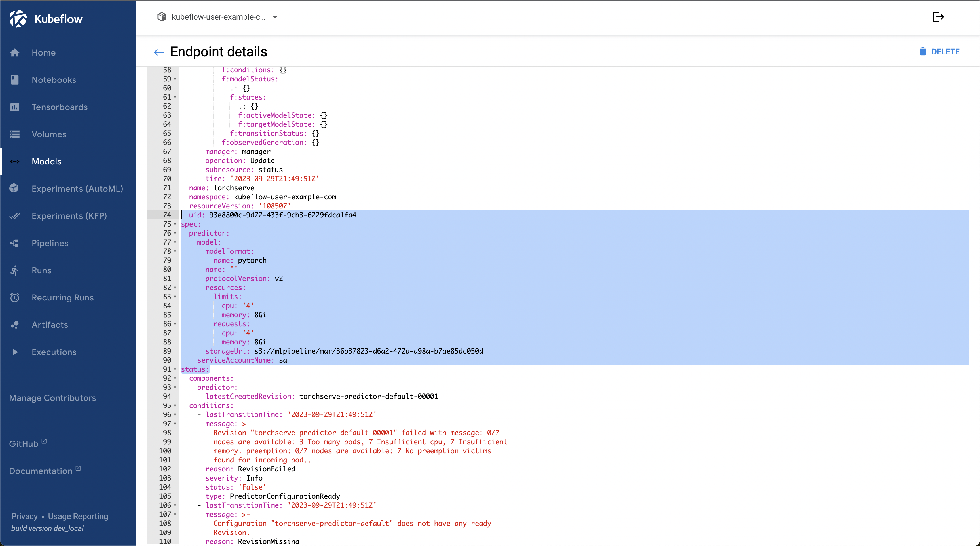980x546 pixels.
Task: Collapse the resources fold arrow at line 82
Action: pos(175,288)
